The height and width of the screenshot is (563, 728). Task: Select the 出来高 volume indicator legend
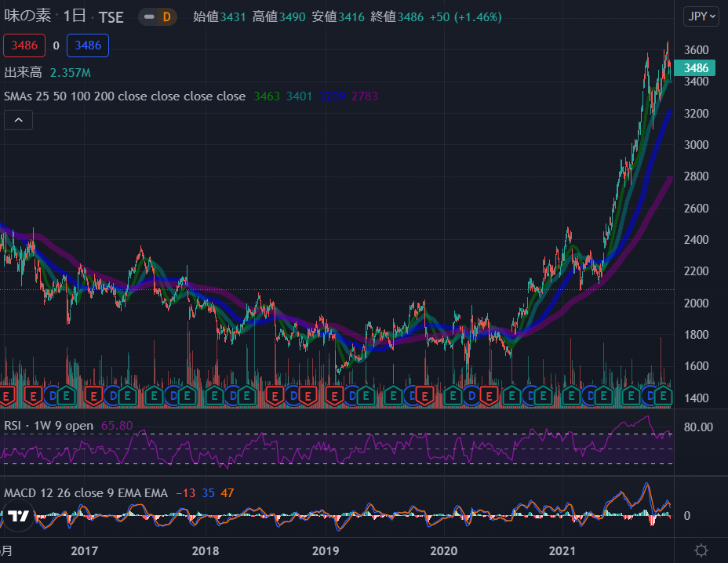click(23, 72)
